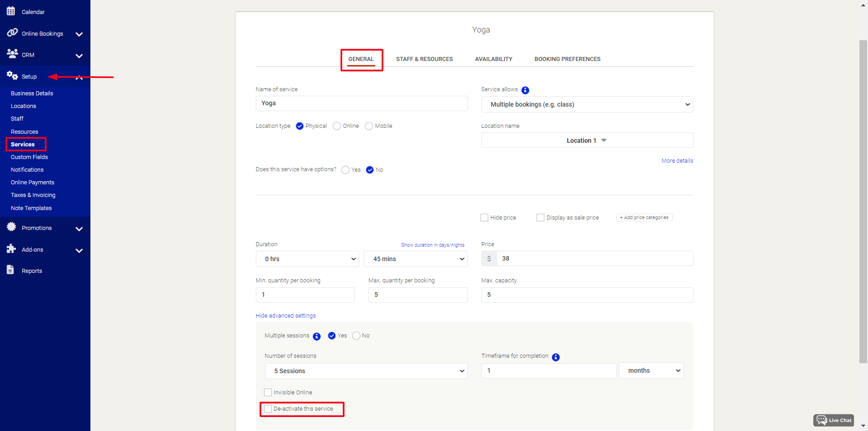
Task: Select the Mobile location type radio button
Action: 369,126
